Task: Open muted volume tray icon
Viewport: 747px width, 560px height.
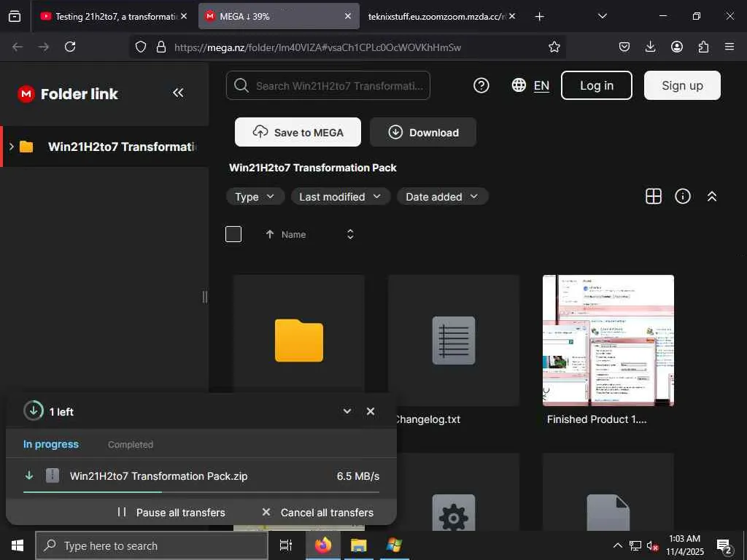Action: coord(652,545)
